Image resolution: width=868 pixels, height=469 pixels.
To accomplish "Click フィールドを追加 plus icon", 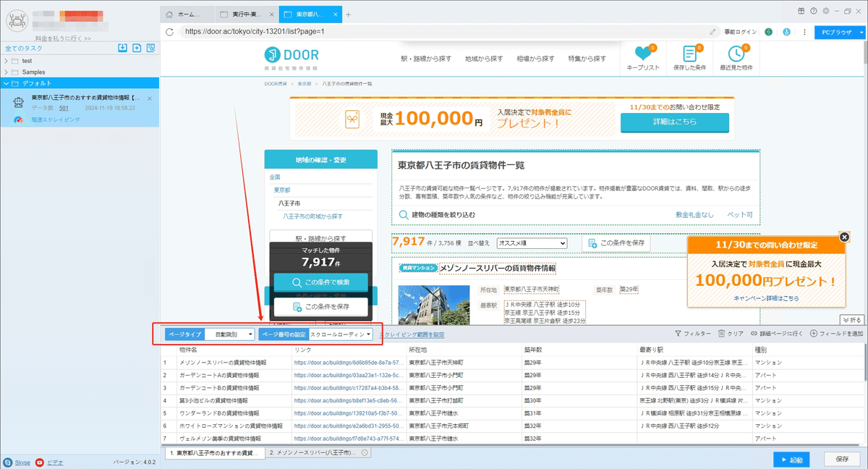I will tap(814, 334).
